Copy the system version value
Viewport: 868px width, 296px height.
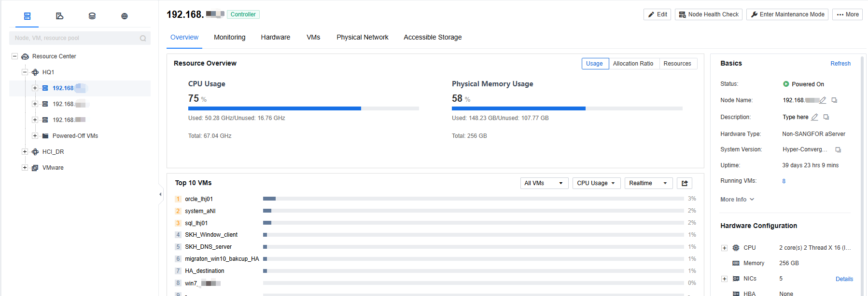tap(838, 150)
